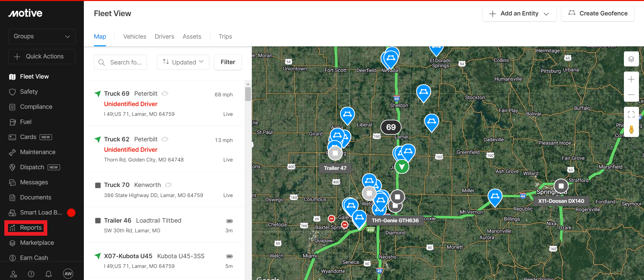Switch to the Drivers tab

pos(164,37)
